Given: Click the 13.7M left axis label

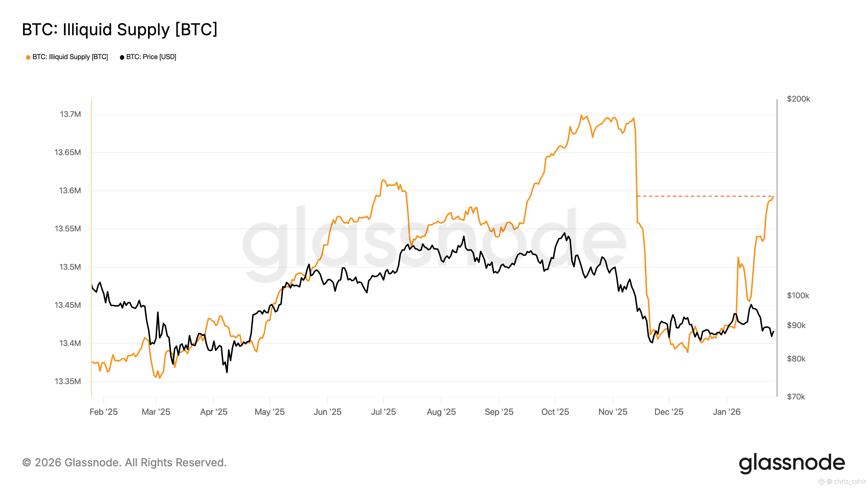Looking at the screenshot, I should tap(71, 114).
